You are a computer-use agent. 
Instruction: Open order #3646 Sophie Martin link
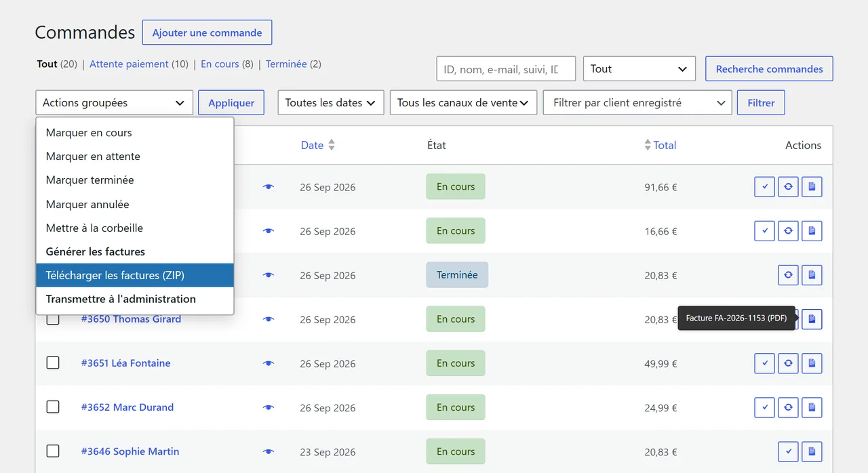pos(130,451)
